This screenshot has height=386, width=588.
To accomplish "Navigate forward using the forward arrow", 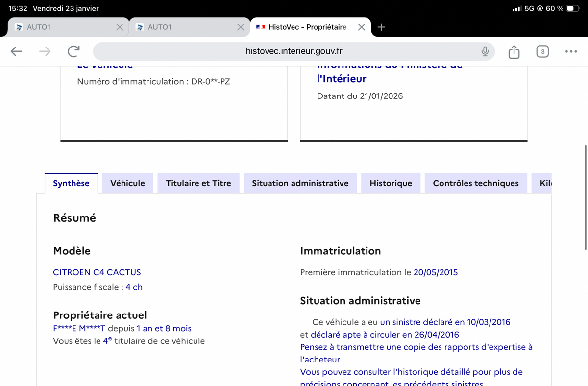I will [x=45, y=51].
